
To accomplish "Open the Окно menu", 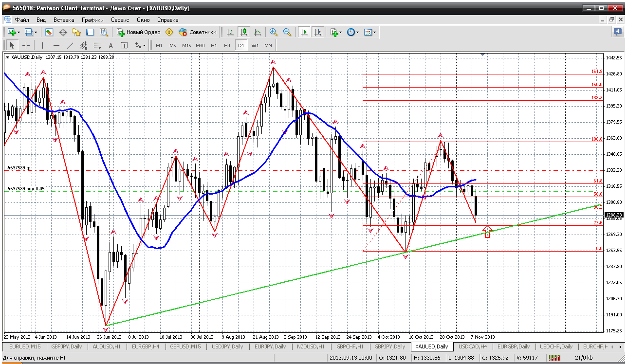I will click(143, 20).
